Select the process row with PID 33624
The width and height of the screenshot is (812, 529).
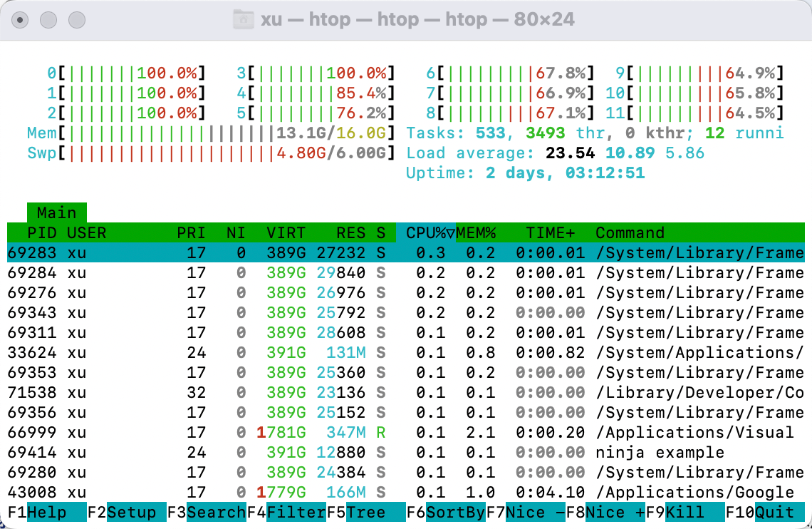click(x=406, y=352)
